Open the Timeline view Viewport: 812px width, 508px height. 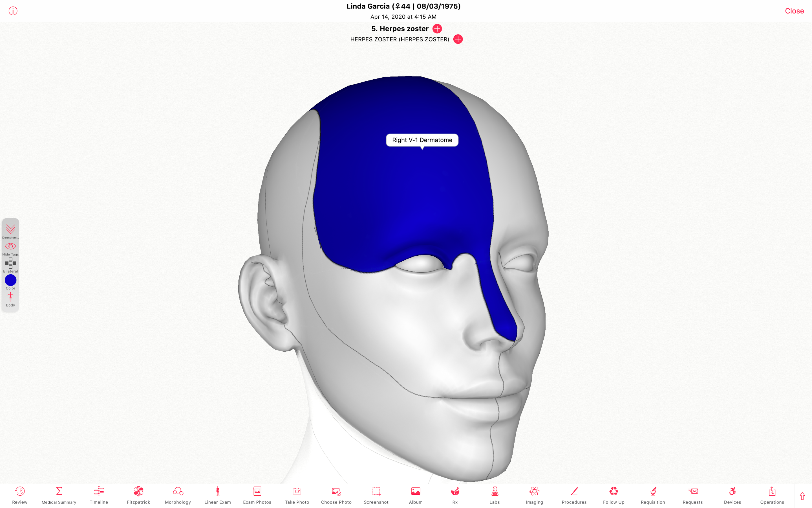click(x=99, y=495)
